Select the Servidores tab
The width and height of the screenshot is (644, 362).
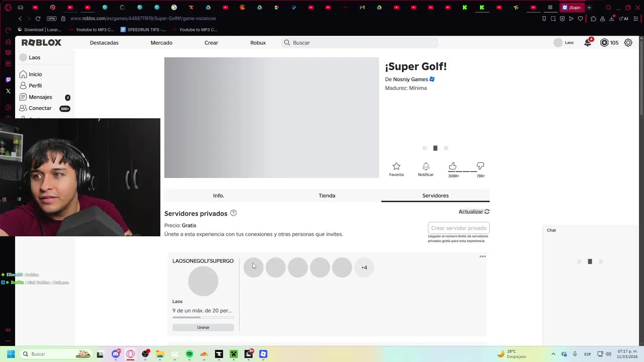435,196
